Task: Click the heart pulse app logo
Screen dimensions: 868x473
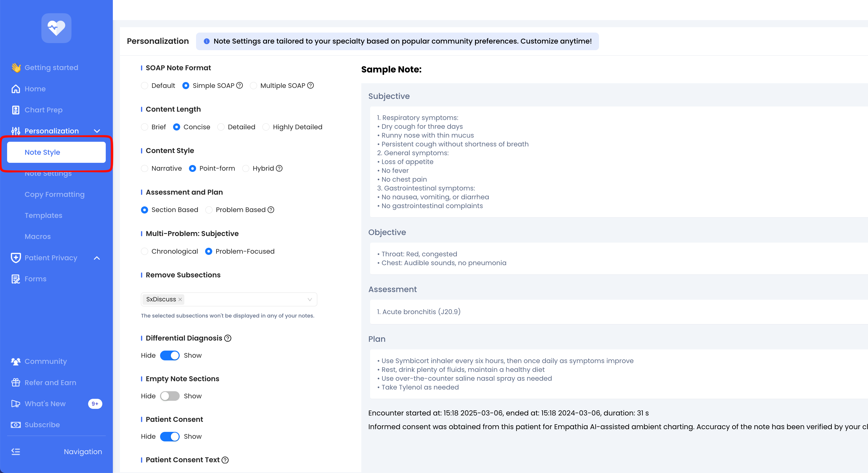Action: 56,28
